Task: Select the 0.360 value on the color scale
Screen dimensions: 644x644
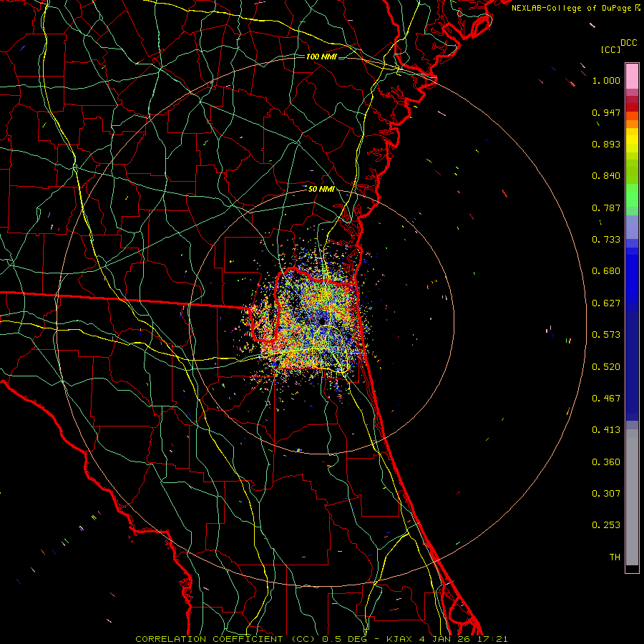Action: tap(606, 462)
